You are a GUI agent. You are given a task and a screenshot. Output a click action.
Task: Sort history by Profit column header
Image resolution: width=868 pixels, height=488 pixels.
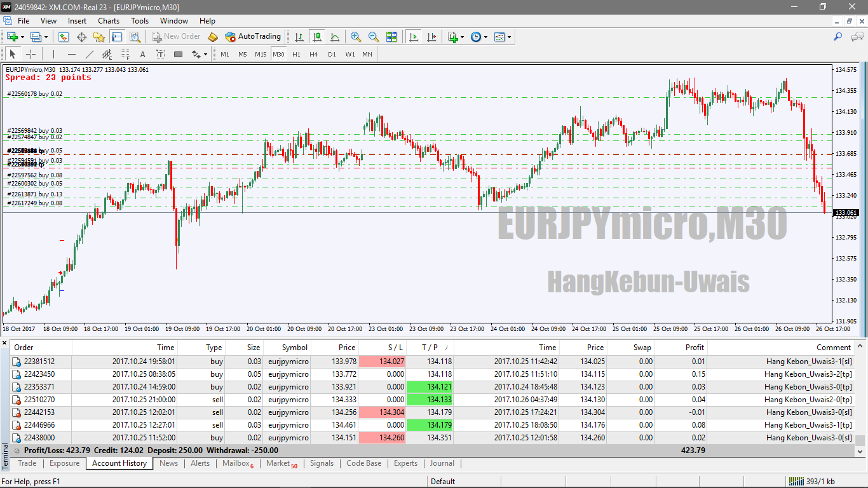click(695, 348)
